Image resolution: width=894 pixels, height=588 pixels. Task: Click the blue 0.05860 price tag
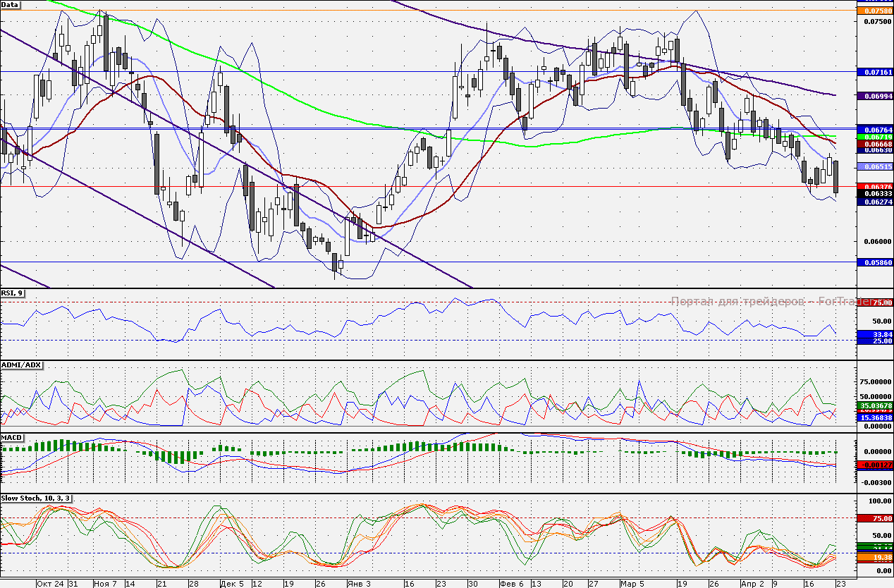pos(874,262)
